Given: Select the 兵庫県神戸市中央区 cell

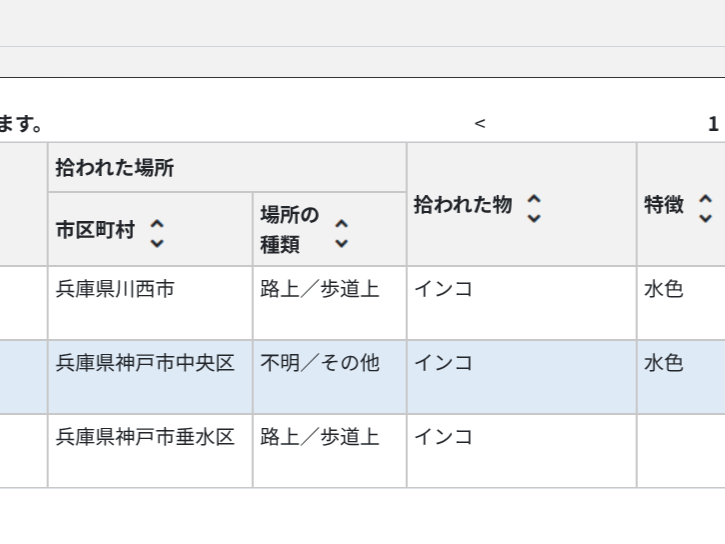Looking at the screenshot, I should pyautogui.click(x=145, y=364).
